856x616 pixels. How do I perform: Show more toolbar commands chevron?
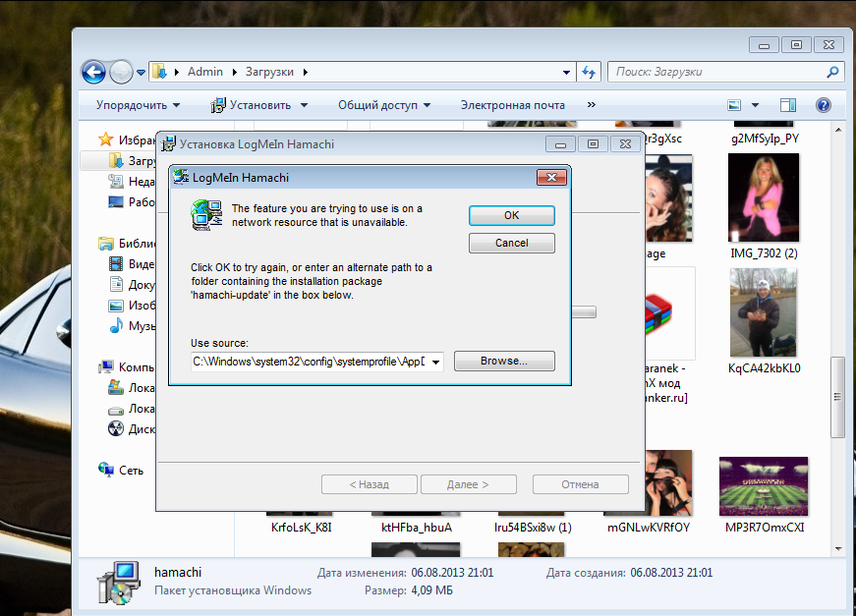point(592,104)
